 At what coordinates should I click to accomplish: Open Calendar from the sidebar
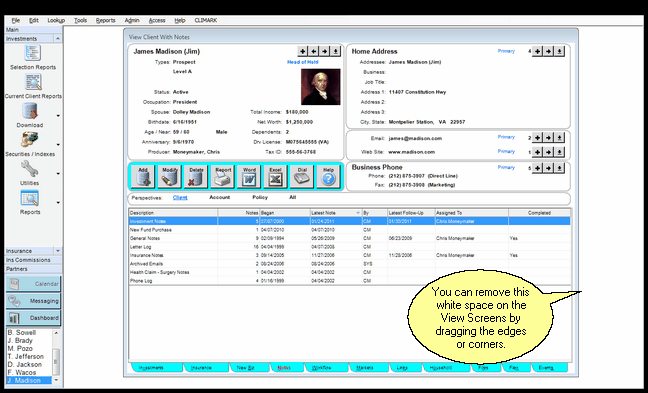pos(33,284)
